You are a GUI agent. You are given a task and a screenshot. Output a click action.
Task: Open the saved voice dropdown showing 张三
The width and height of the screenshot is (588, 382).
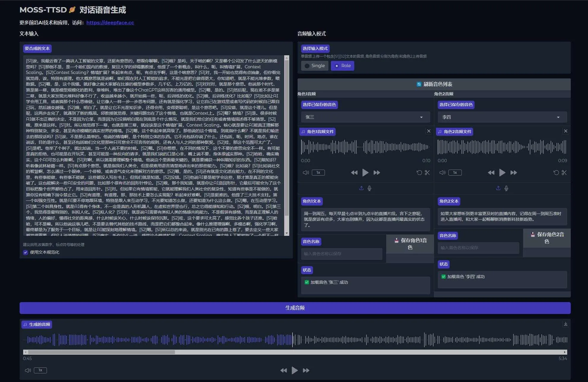coord(366,117)
